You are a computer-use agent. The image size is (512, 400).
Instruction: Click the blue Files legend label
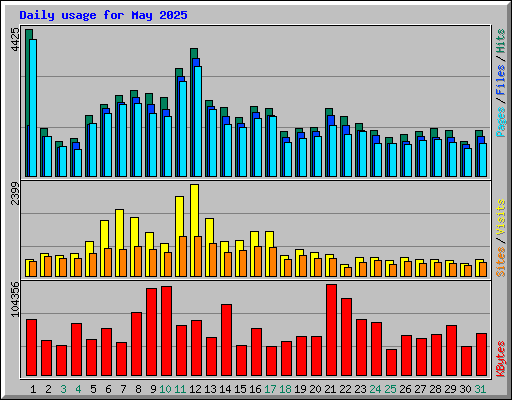click(x=501, y=79)
